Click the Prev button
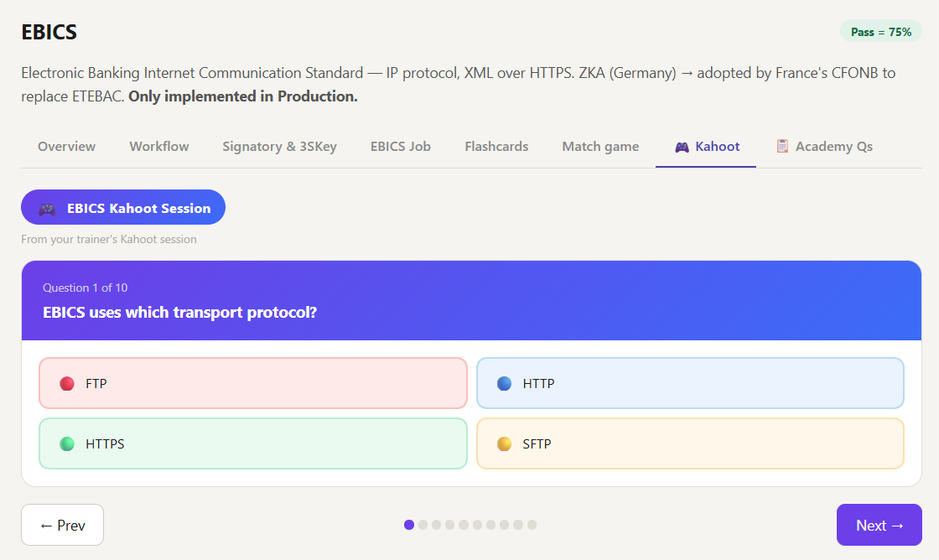939x560 pixels. pyautogui.click(x=62, y=525)
